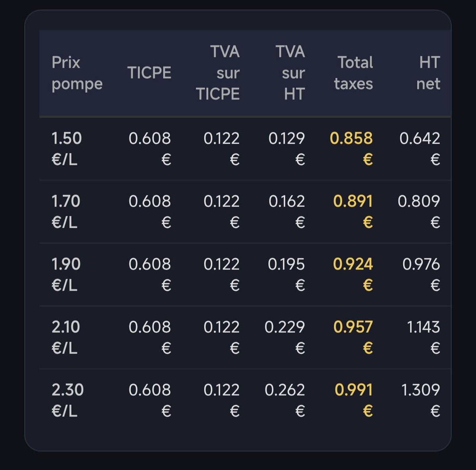
Task: Click the Prix pompe column header
Action: click(x=77, y=73)
